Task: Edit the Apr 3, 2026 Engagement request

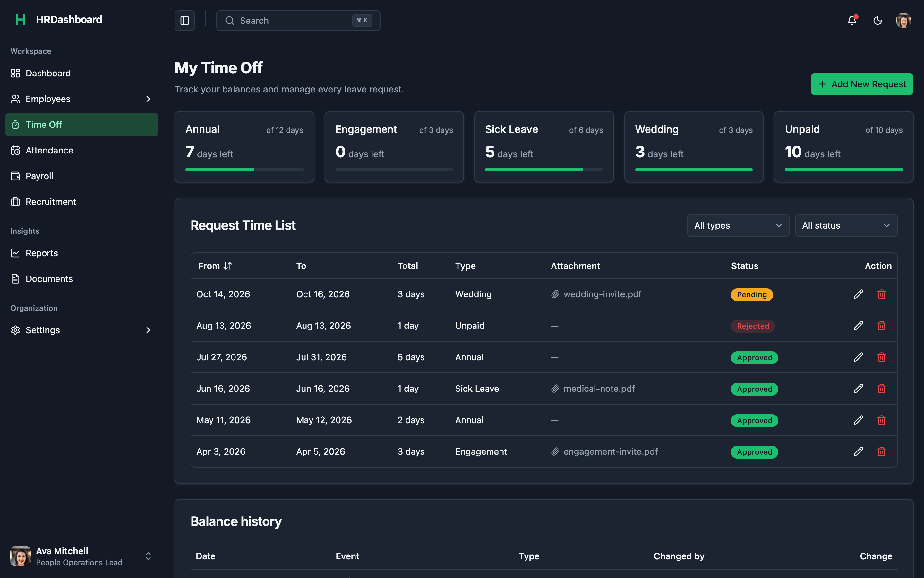Action: click(858, 451)
